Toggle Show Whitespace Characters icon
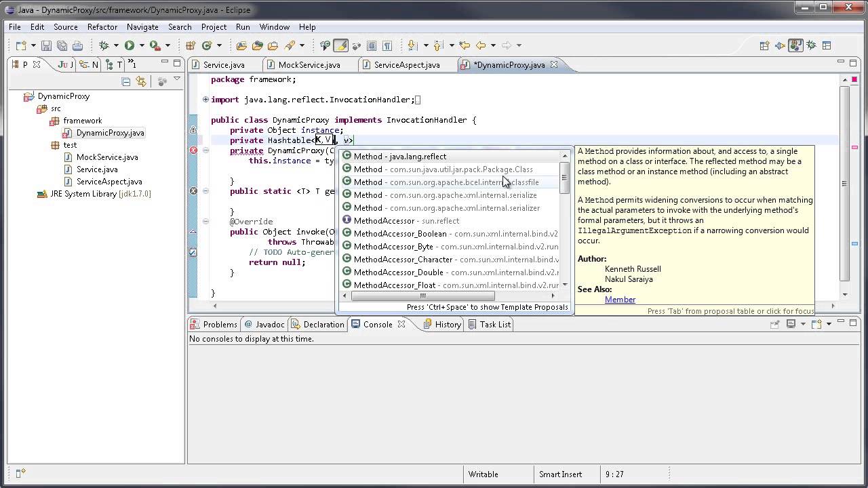 (387, 45)
